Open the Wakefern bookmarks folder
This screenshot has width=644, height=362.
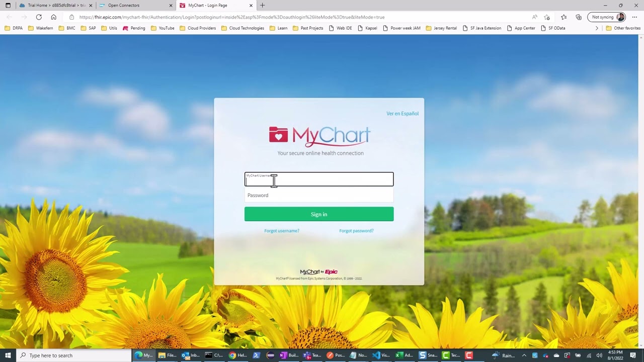[x=41, y=28]
